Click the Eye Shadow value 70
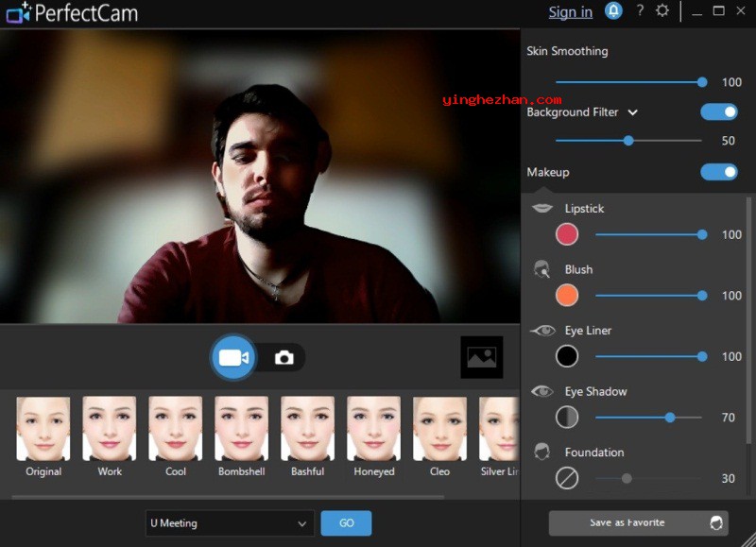This screenshot has height=547, width=756. [728, 418]
